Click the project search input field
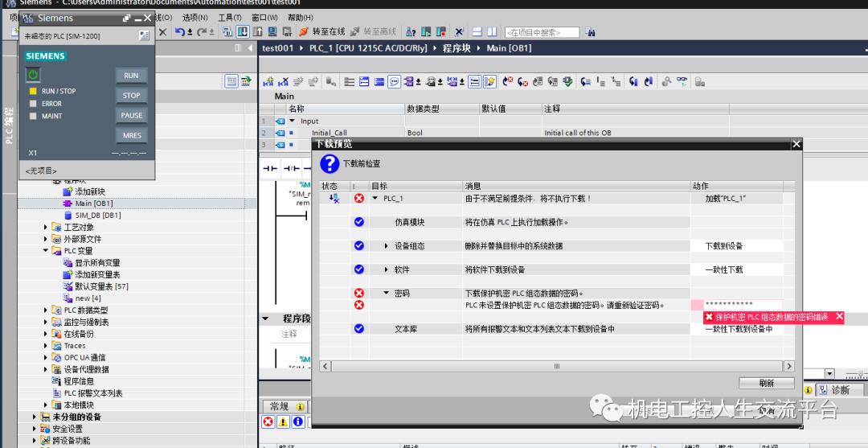 tap(542, 33)
